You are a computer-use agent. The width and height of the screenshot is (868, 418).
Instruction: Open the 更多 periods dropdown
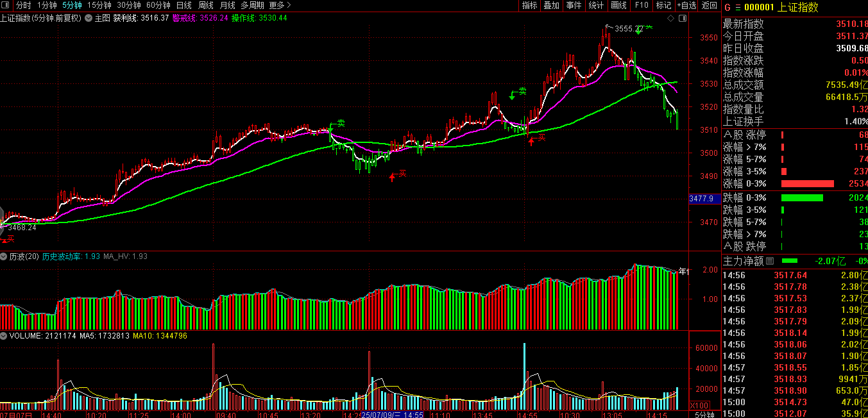coord(280,5)
